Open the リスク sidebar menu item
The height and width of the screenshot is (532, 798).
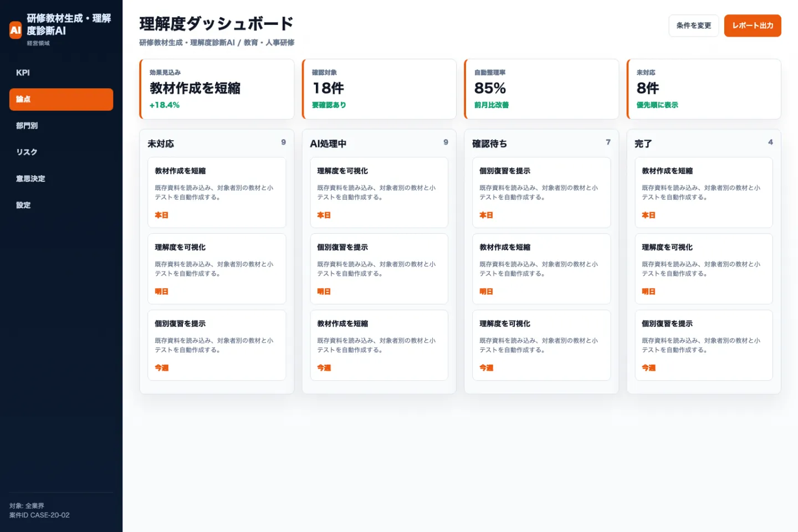pos(61,152)
